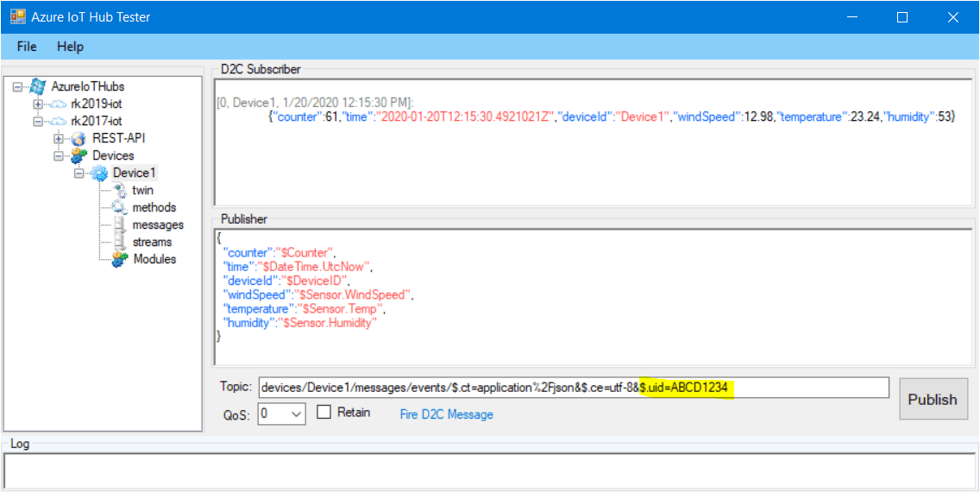The width and height of the screenshot is (980, 493).
Task: Click the messages node icon
Action: pyautogui.click(x=119, y=224)
